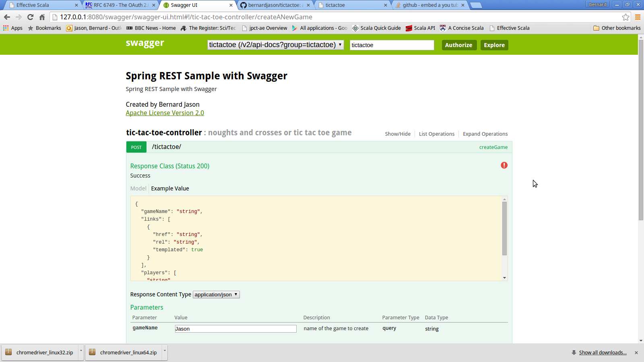Open the Apps shortcut in bookmarks bar
The image size is (644, 362).
click(13, 28)
